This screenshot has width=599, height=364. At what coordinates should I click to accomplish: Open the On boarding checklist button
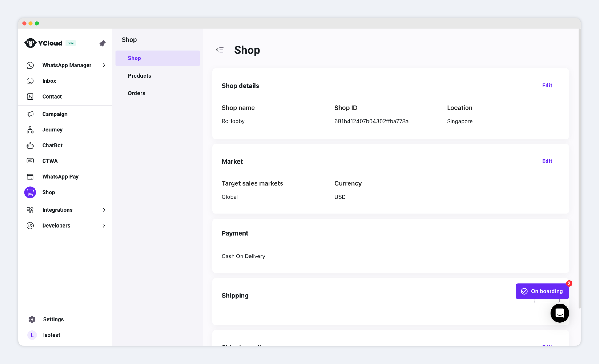pyautogui.click(x=542, y=291)
